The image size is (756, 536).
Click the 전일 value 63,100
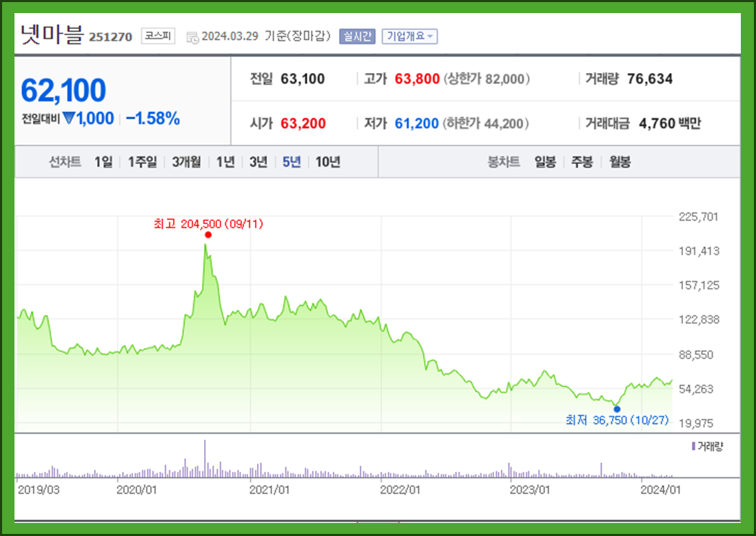tap(303, 79)
